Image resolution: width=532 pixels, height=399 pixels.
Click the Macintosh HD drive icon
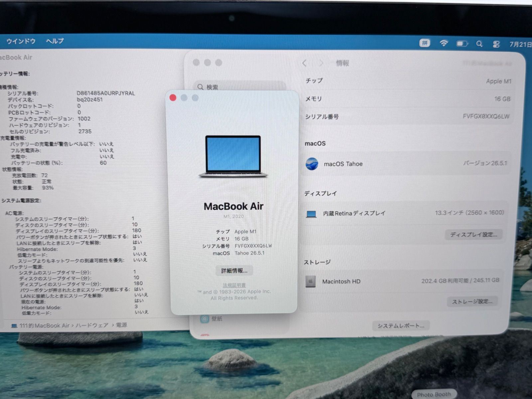pos(311,282)
